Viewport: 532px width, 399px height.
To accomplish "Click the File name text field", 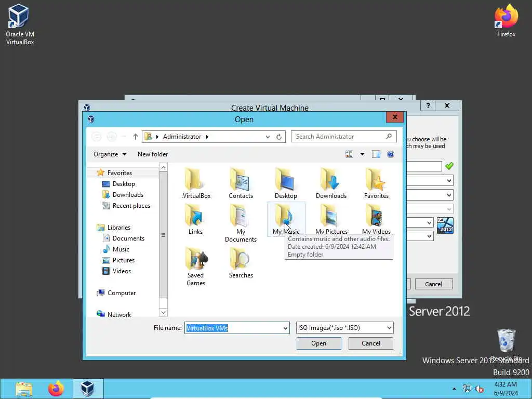I will (x=233, y=328).
